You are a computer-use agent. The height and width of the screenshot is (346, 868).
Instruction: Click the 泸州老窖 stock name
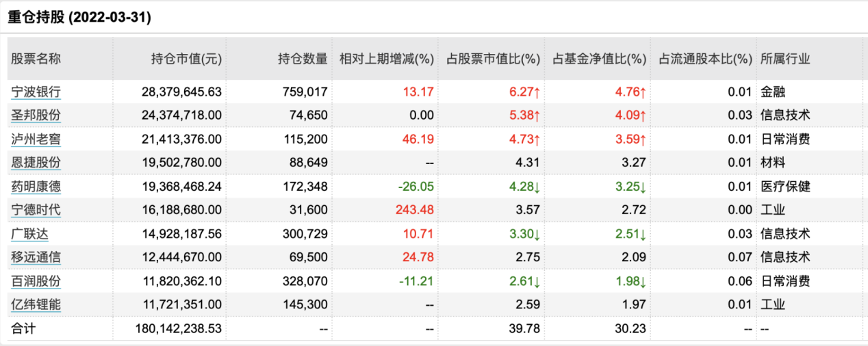36,139
